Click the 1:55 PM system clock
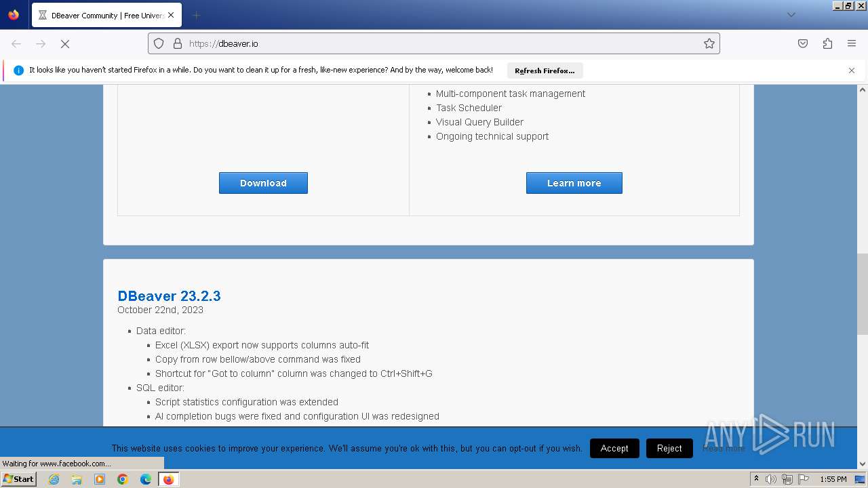This screenshot has width=868, height=488. click(833, 479)
